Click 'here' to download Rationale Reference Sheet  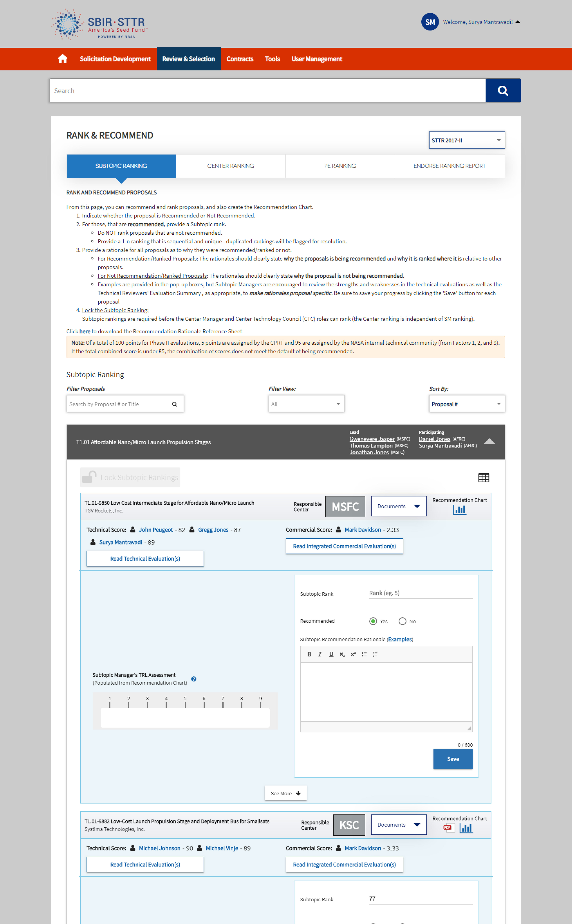85,331
